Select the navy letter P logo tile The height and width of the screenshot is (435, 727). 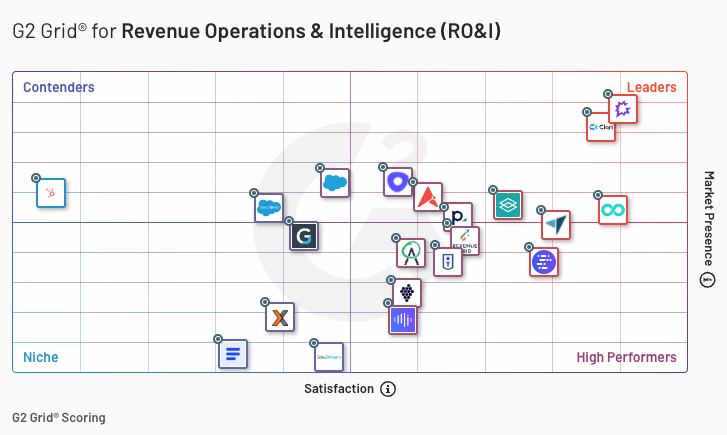(x=459, y=215)
